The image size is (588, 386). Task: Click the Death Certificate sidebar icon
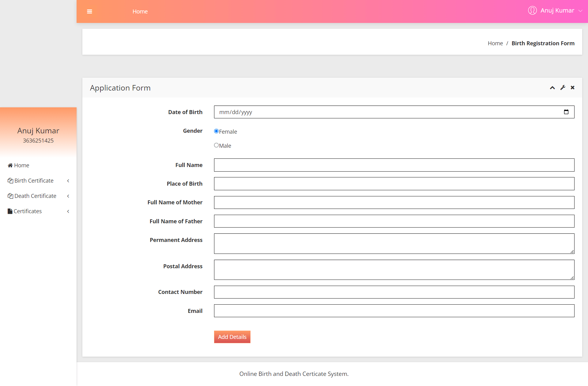pos(10,196)
